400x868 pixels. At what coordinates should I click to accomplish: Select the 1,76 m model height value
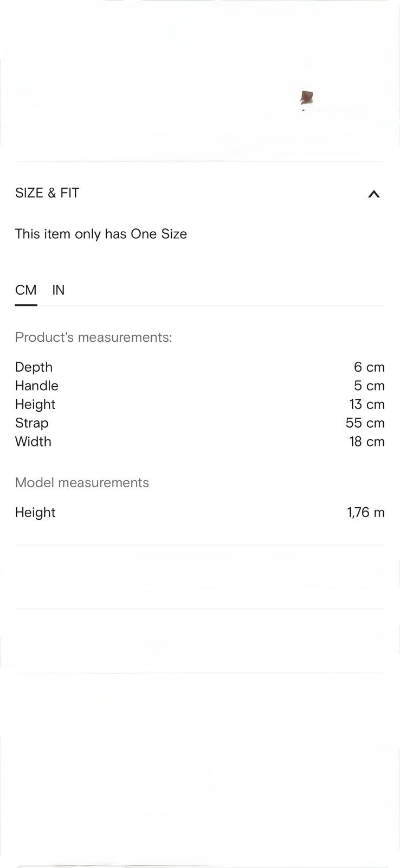366,513
